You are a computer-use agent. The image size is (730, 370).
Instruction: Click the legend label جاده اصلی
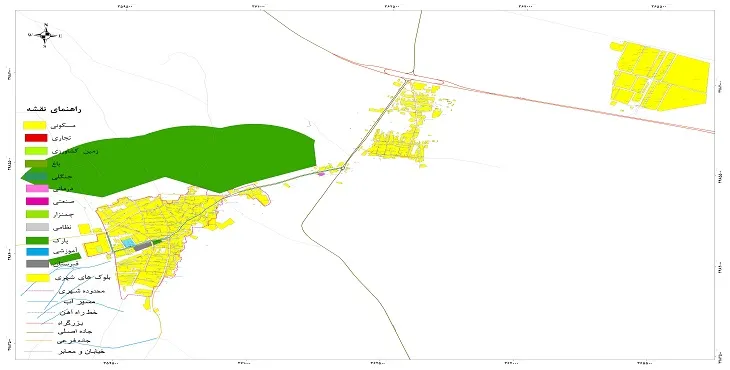click(x=75, y=332)
